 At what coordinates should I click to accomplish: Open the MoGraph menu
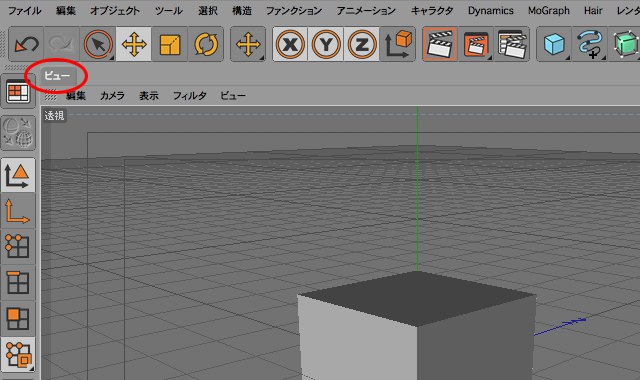[549, 11]
